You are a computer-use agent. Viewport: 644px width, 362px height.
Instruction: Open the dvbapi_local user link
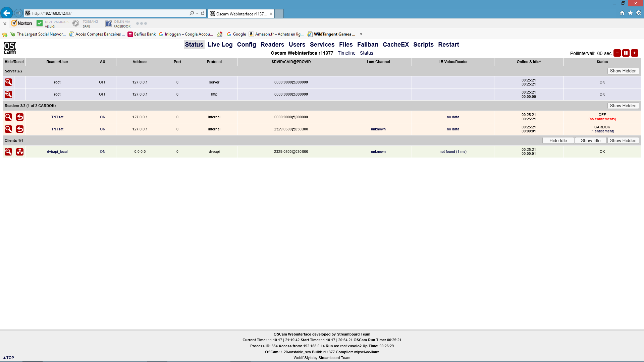57,152
